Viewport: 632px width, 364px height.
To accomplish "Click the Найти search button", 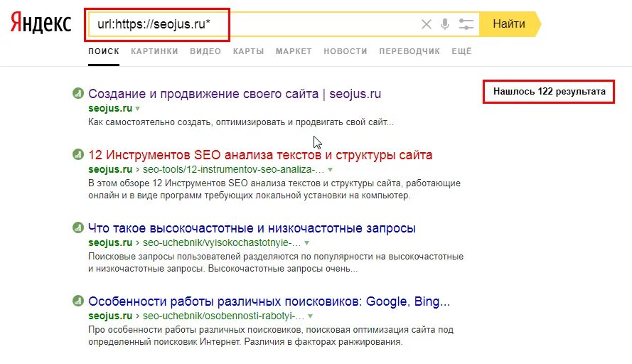I will click(510, 24).
